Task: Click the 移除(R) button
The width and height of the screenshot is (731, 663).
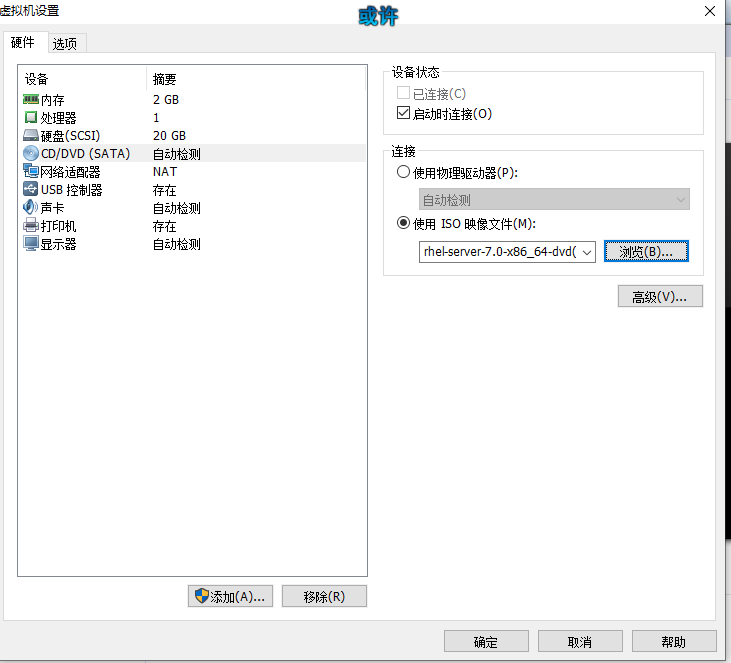Action: coord(324,596)
